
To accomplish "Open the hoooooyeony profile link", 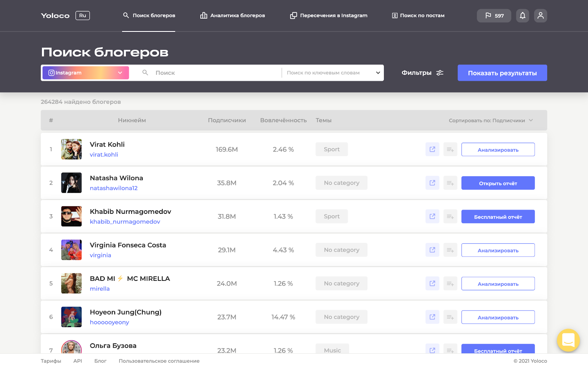I will (x=110, y=322).
